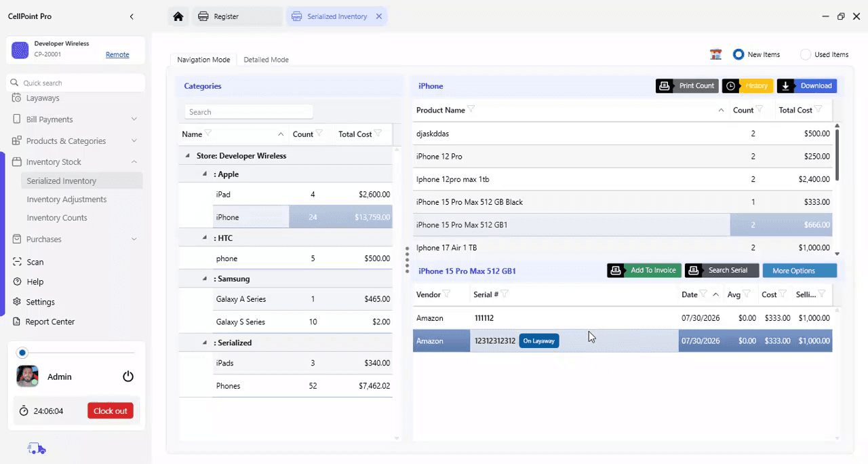Select the Used Items radio option
Screen dimensions: 868x464
pos(806,54)
